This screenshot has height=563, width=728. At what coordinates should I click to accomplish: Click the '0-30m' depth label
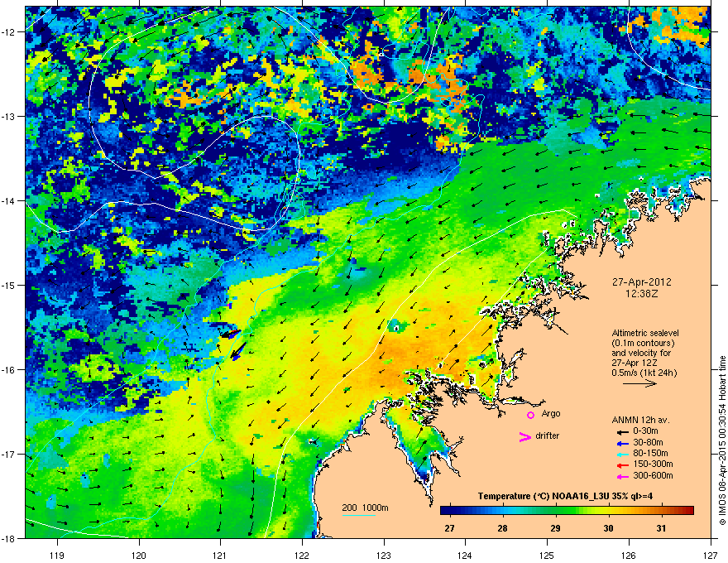pos(645,431)
